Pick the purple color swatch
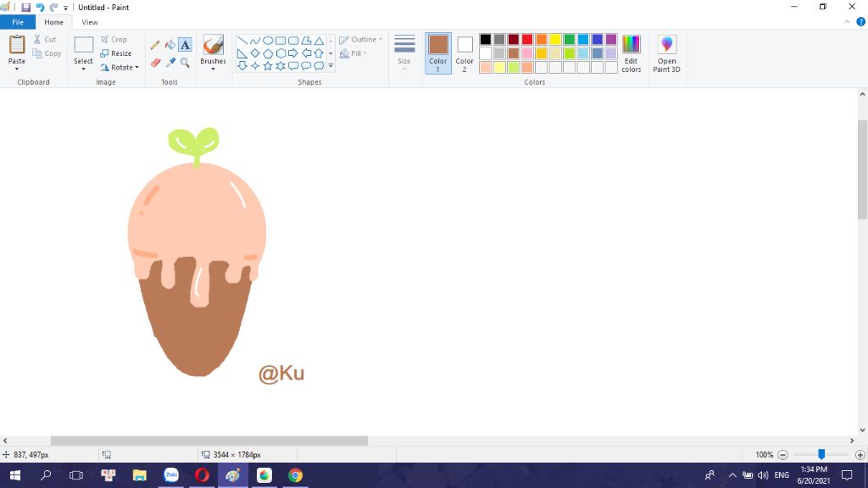The height and width of the screenshot is (488, 868). click(611, 39)
